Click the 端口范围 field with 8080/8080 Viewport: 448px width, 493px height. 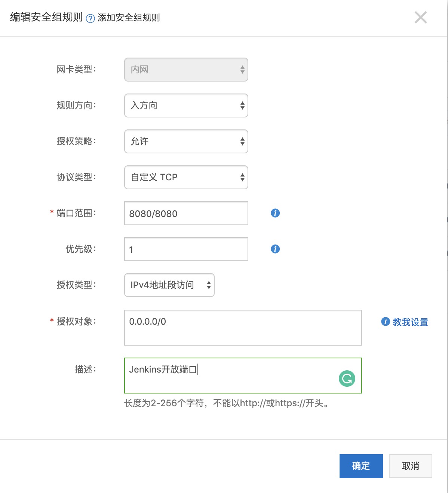tap(186, 213)
